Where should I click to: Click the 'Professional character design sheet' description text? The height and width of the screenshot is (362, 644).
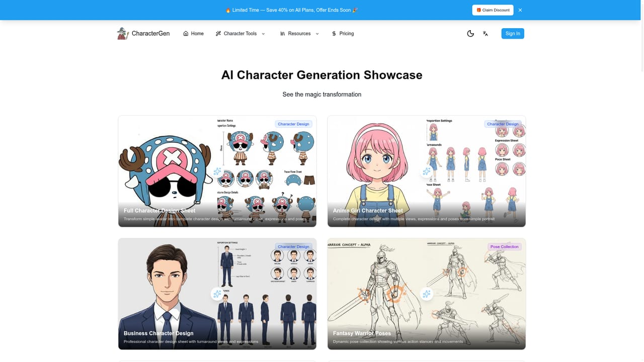coord(191,342)
